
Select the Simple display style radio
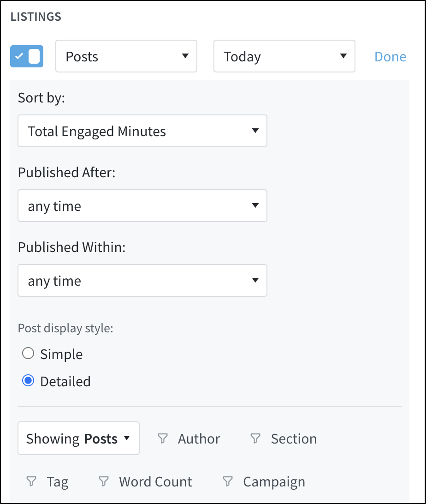click(28, 353)
